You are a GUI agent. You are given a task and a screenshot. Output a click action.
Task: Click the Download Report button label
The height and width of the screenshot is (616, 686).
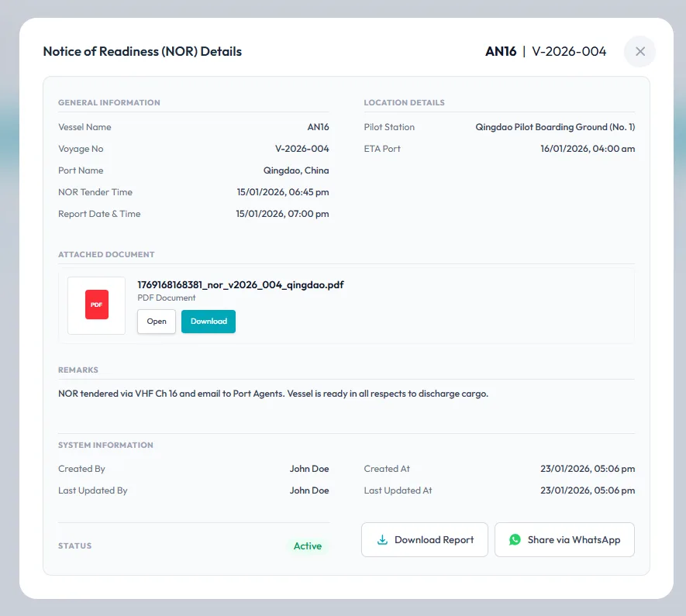tap(433, 540)
